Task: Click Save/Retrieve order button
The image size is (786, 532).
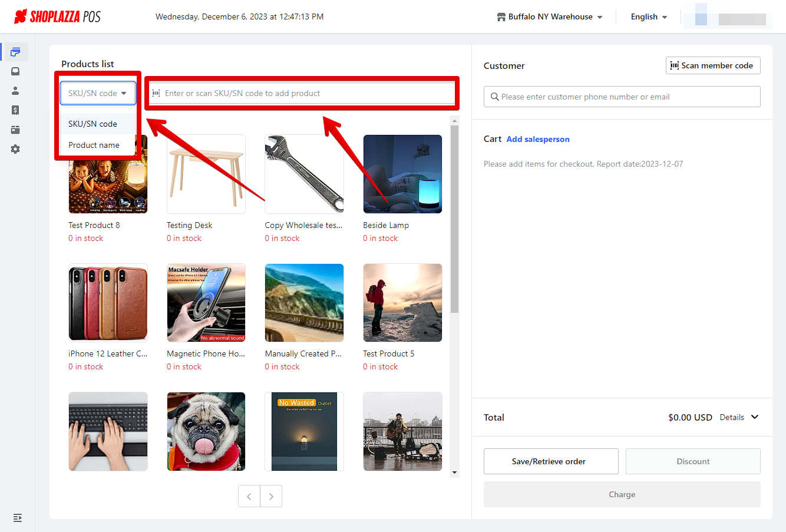Action: [551, 461]
